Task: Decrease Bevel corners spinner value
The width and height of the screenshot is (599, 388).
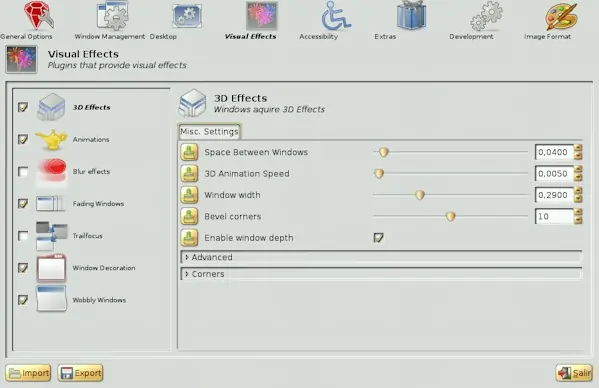Action: pos(578,220)
